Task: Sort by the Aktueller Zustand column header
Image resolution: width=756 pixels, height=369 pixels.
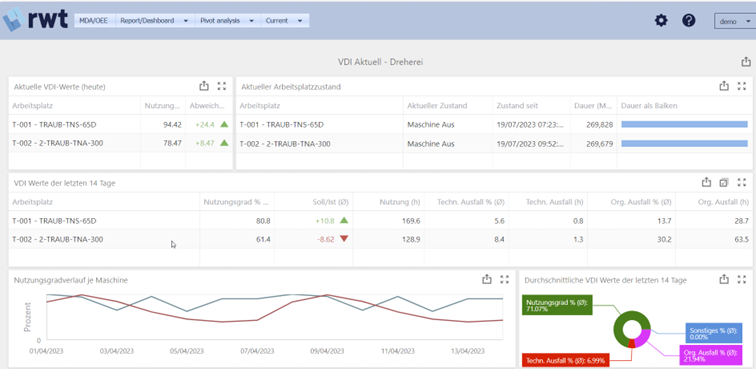Action: coord(437,105)
